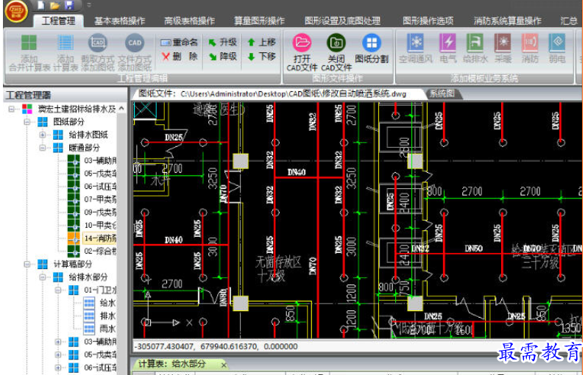Demote item with 降级 button
The height and width of the screenshot is (375, 588).
pos(223,57)
